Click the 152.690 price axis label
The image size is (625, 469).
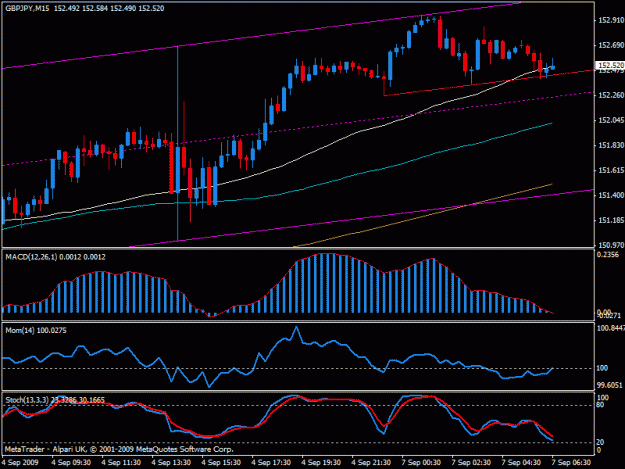coord(611,45)
